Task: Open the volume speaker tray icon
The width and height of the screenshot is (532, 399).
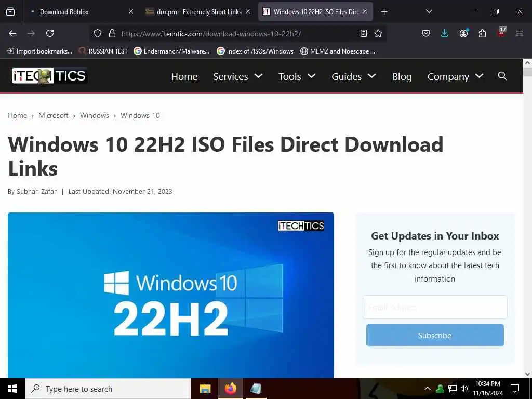Action: [464, 389]
